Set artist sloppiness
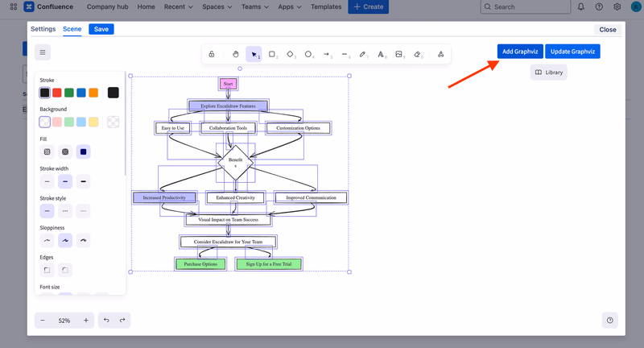Viewport: 644px width, 348px height. point(65,240)
